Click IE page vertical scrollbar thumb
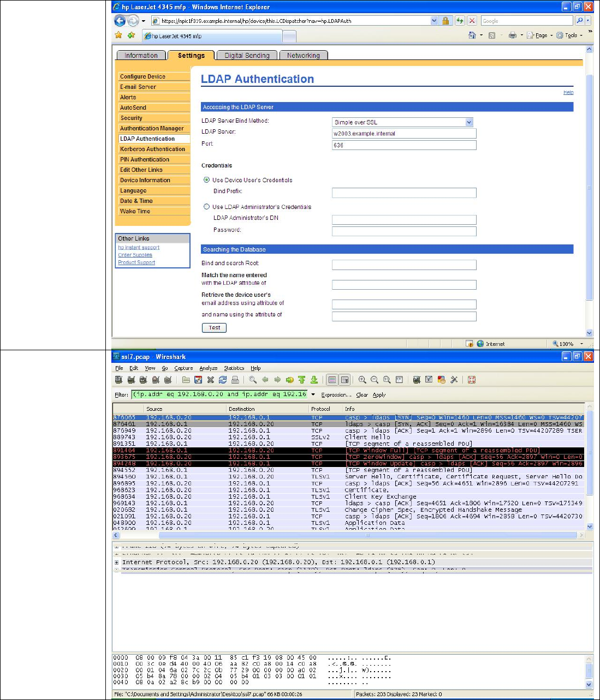This screenshot has width=600, height=700. [x=589, y=187]
